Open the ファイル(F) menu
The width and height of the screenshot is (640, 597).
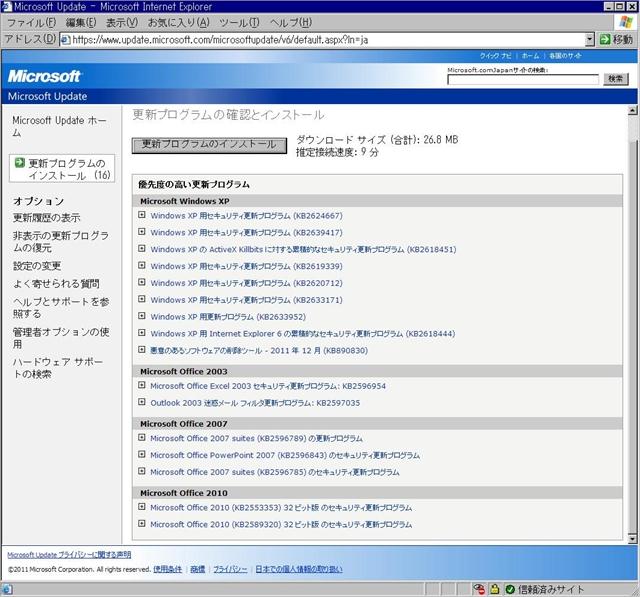[31, 22]
